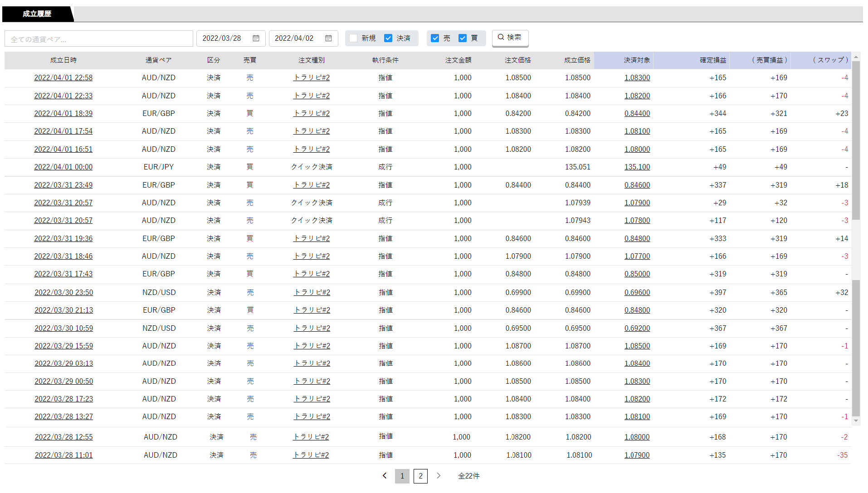Click the 検索 search button
The width and height of the screenshot is (868, 493).
point(510,38)
